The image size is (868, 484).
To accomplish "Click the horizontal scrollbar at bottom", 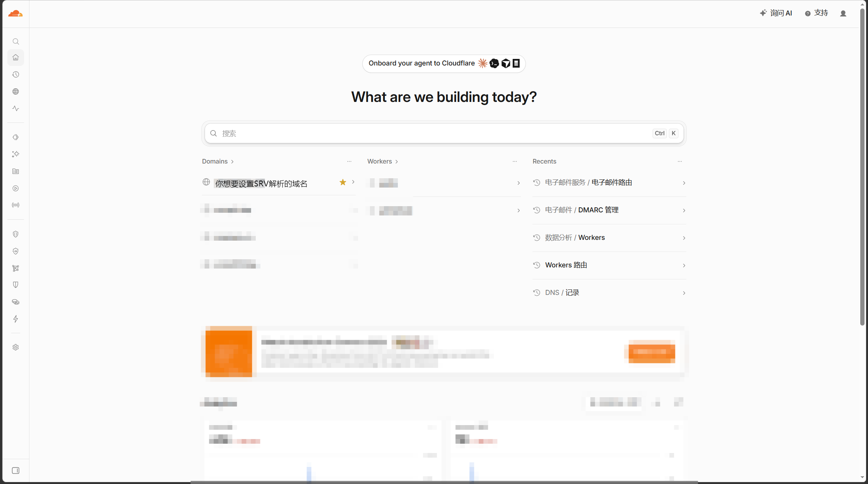I will [444, 482].
